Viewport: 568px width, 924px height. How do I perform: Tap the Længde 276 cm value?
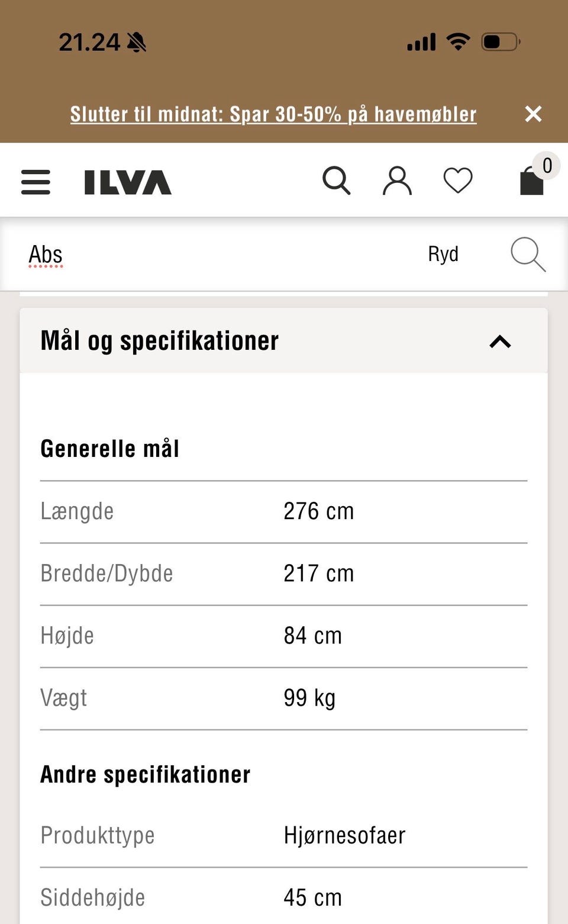click(x=318, y=511)
